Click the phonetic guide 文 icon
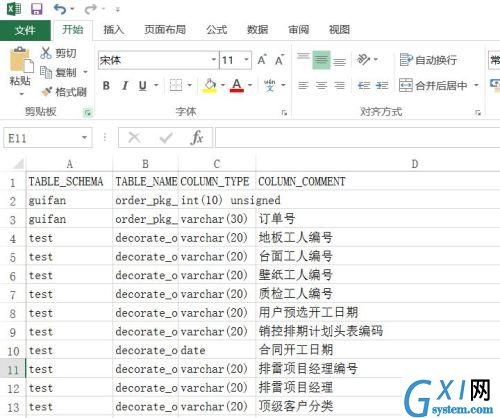This screenshot has width=500, height=418. [x=270, y=85]
